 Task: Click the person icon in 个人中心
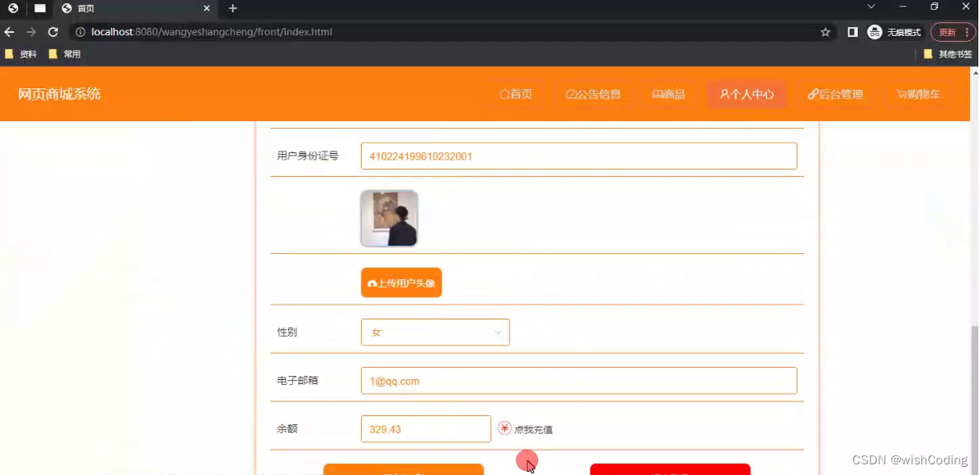pyautogui.click(x=724, y=94)
